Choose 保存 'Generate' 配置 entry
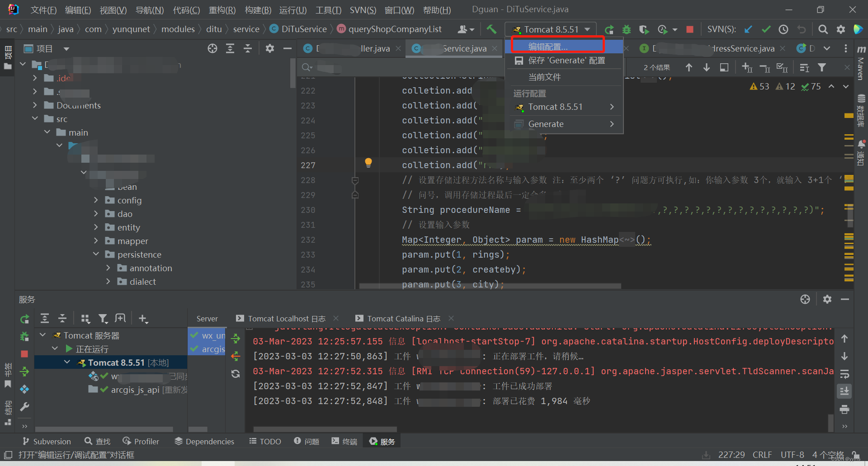The image size is (868, 466). tap(565, 61)
